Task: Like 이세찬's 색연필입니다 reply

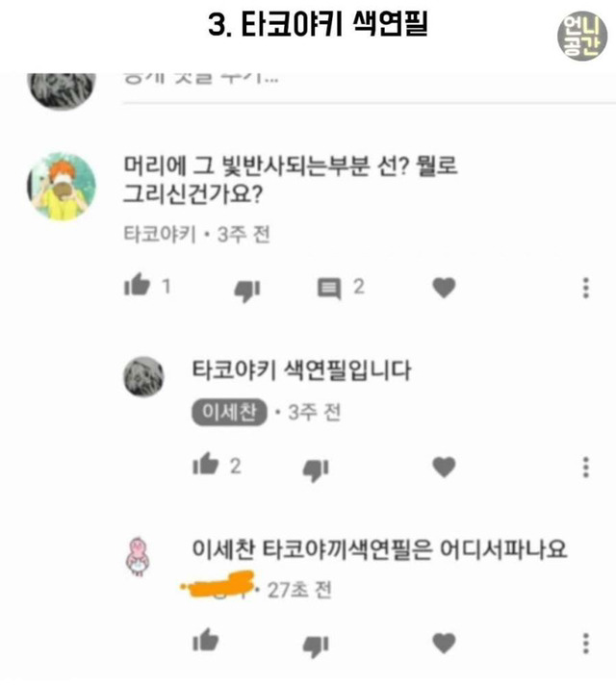Action: [x=205, y=464]
